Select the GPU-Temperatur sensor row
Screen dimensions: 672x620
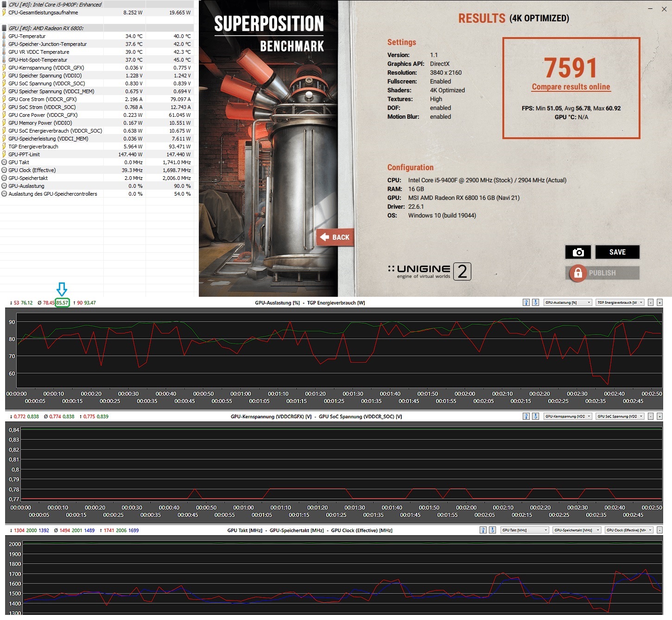(97, 36)
